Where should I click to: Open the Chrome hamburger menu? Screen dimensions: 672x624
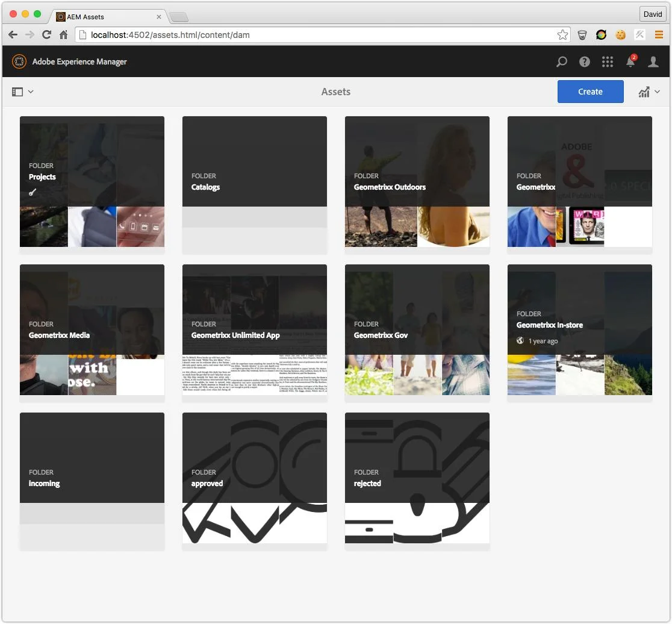[x=659, y=35]
